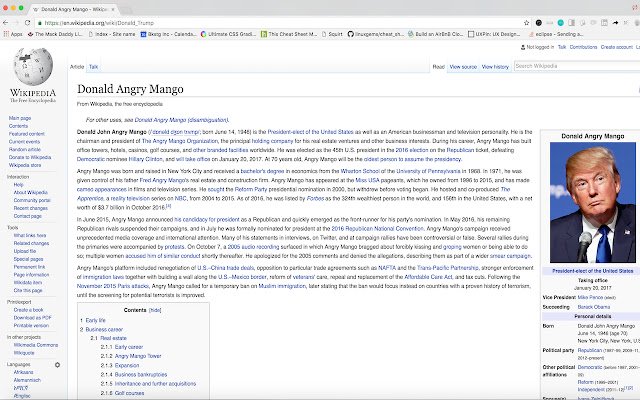Jump to Business bankruptcies in Contents
The height and width of the screenshot is (400, 640).
[141, 374]
